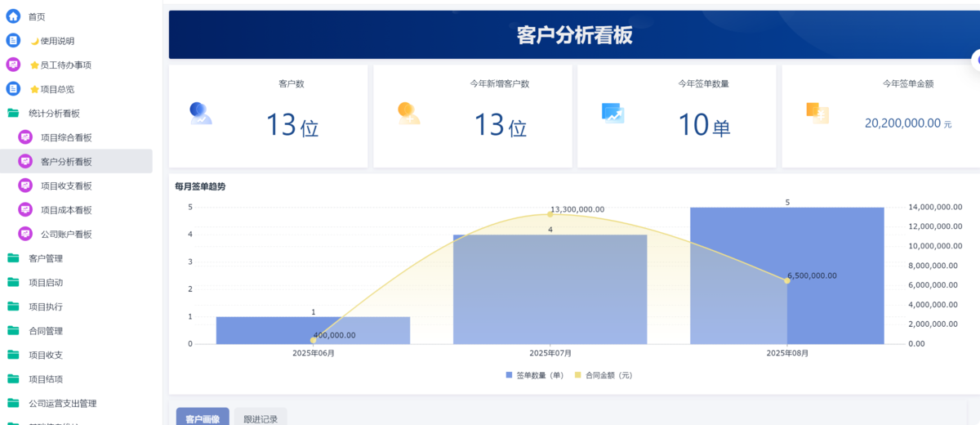Click the 13位 value under 今年新增客户数

point(501,125)
